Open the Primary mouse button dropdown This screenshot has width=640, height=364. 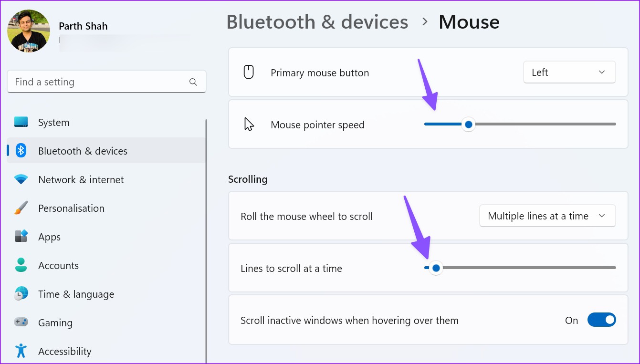[569, 72]
